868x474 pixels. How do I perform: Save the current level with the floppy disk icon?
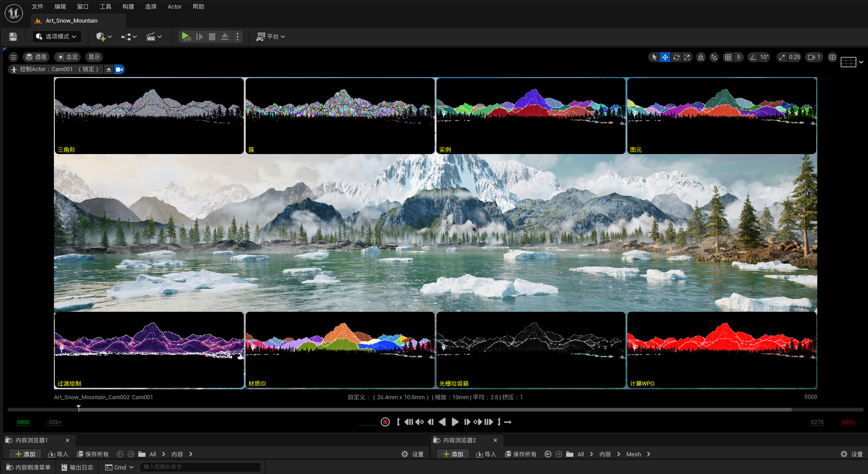[13, 36]
